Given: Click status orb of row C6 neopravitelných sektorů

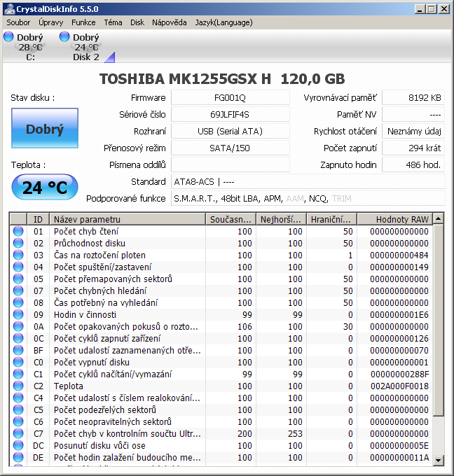Looking at the screenshot, I should (x=18, y=421).
